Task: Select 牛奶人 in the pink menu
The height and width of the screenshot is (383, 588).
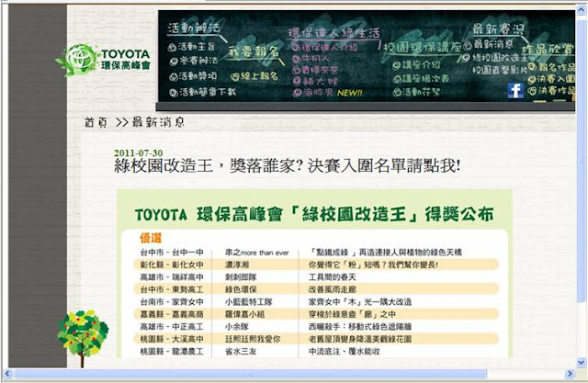Action: pos(311,58)
